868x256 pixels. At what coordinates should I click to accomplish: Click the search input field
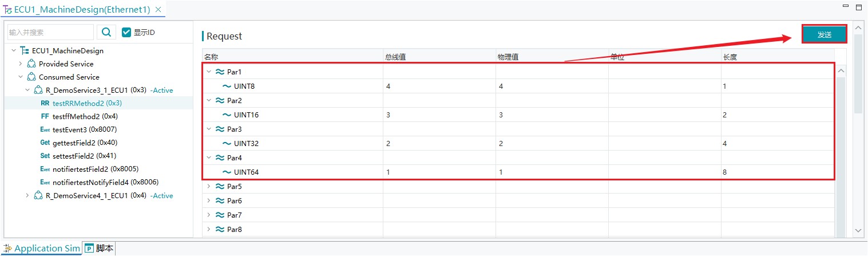pyautogui.click(x=51, y=32)
